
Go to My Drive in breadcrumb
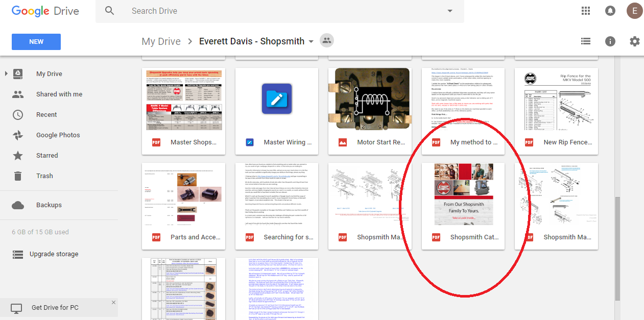161,41
